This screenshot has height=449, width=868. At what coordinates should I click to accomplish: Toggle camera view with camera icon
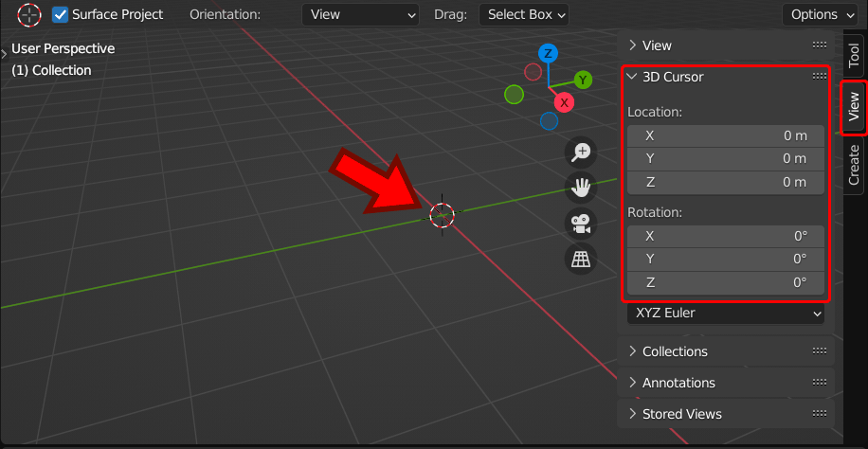tap(581, 224)
